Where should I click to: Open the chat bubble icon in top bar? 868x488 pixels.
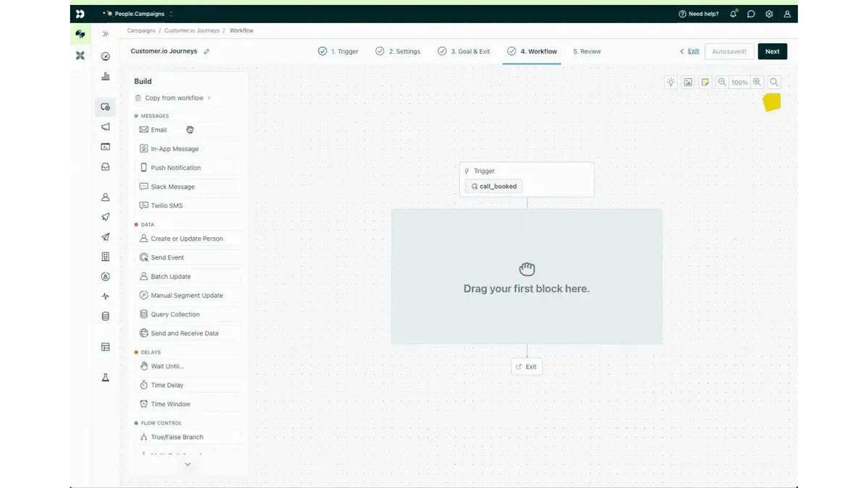[x=752, y=14]
